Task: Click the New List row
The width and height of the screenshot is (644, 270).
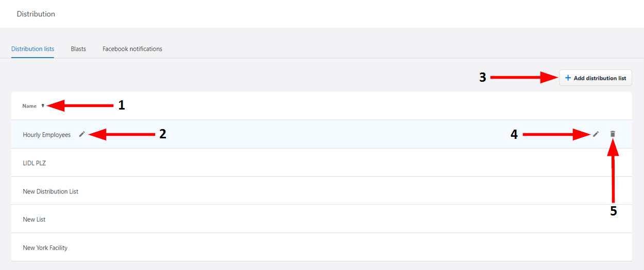Action: coord(34,220)
